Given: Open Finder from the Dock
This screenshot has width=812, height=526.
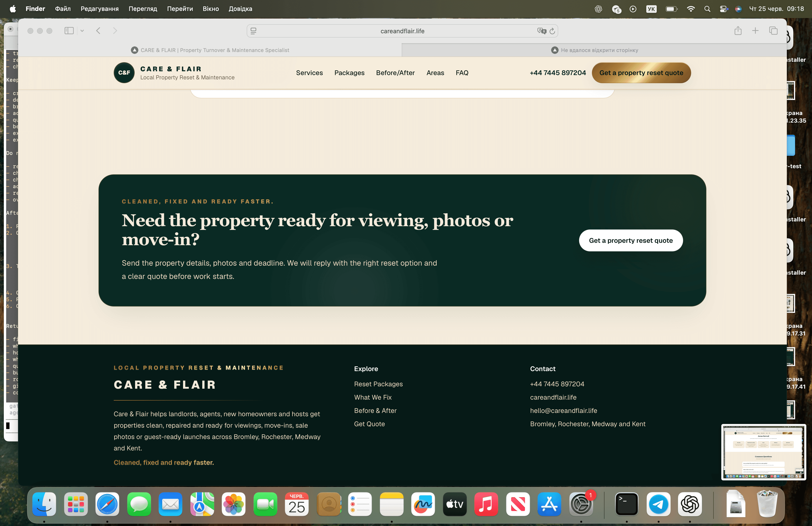Looking at the screenshot, I should click(44, 504).
